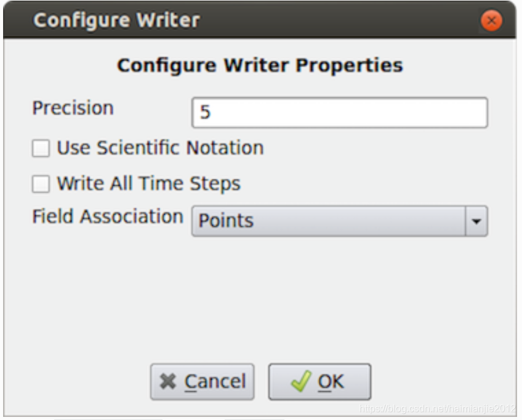Enable the Use Scientific Notation checkbox

pyautogui.click(x=41, y=148)
